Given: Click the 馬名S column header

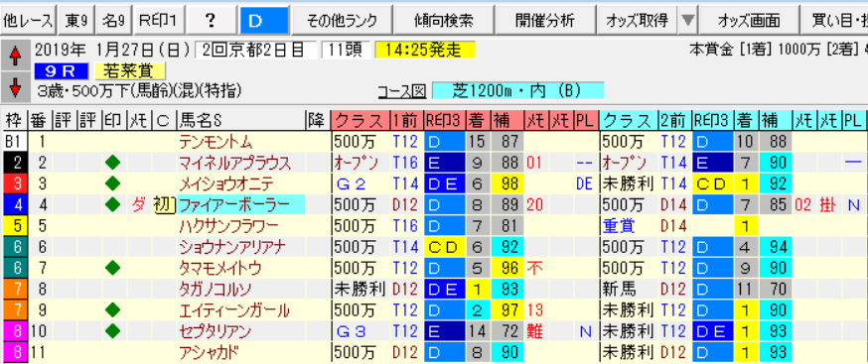Looking at the screenshot, I should (240, 121).
